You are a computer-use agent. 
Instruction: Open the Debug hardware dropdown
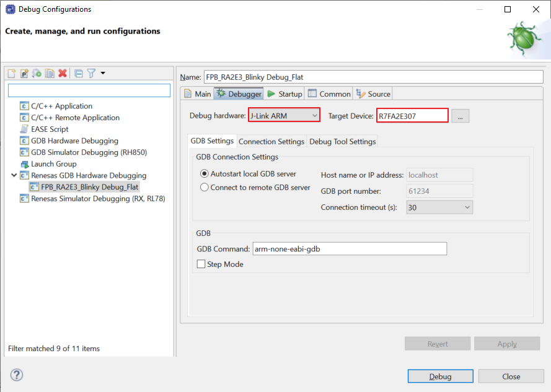[x=284, y=116]
